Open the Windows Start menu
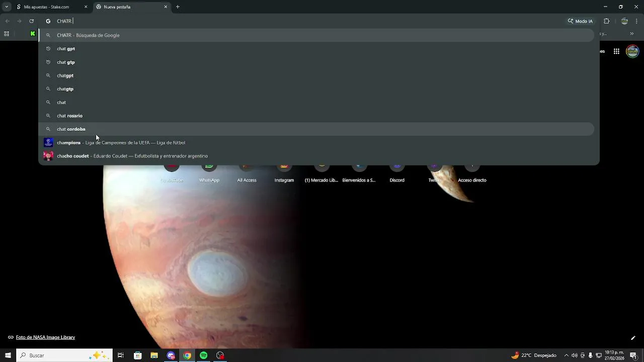The height and width of the screenshot is (362, 644). [x=8, y=355]
